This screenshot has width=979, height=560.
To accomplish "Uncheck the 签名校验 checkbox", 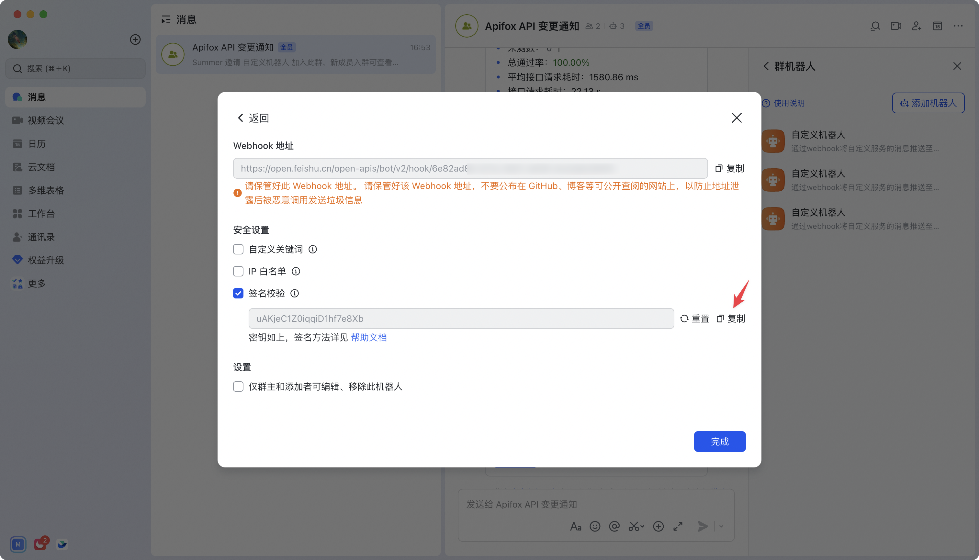I will click(238, 294).
